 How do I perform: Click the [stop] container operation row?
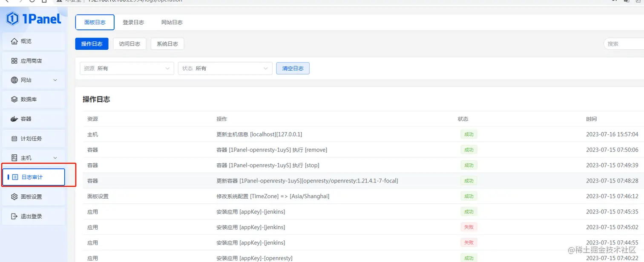tap(363, 165)
